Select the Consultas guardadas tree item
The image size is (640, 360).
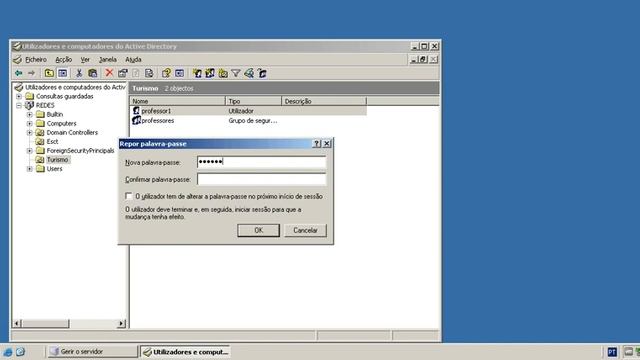[x=64, y=96]
